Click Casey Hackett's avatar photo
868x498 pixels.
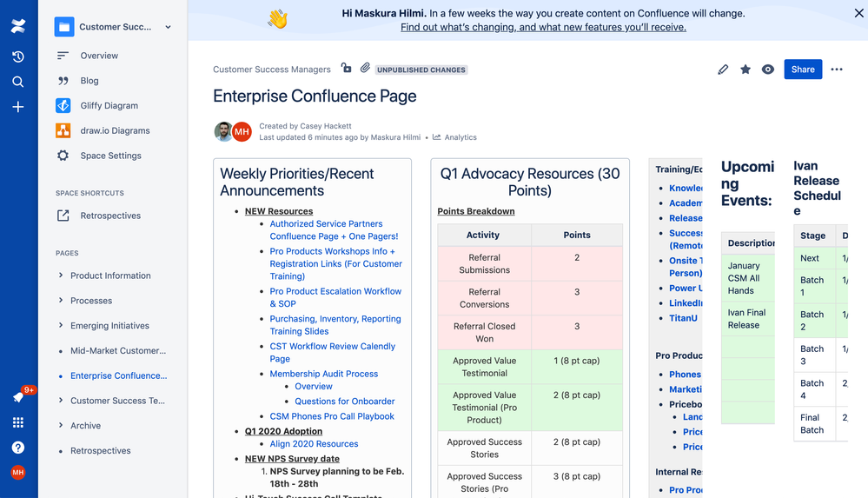[223, 131]
